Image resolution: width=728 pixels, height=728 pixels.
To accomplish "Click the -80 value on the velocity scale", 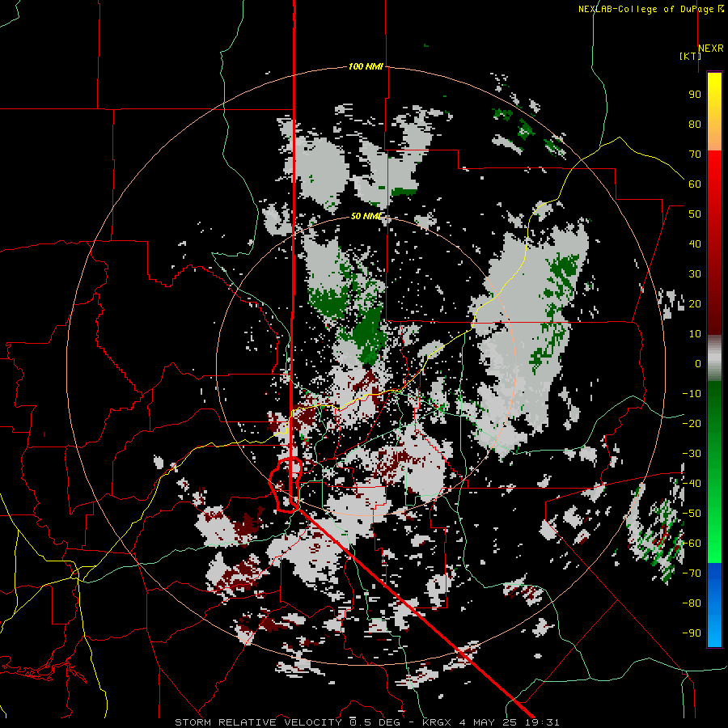I will click(692, 603).
